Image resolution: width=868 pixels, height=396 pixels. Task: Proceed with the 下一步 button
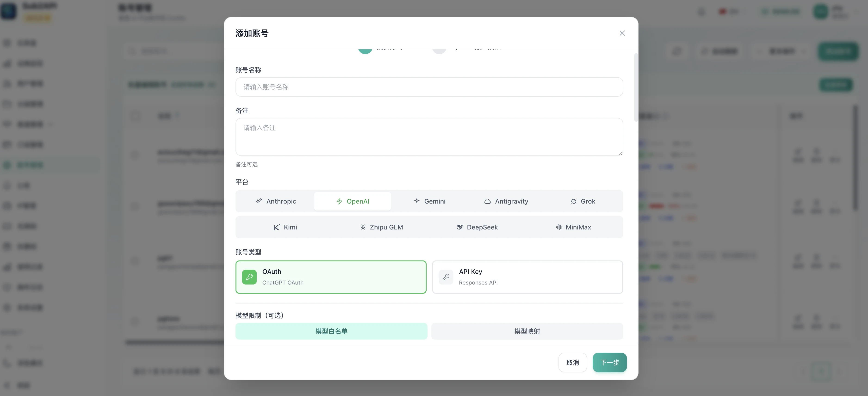pos(610,362)
